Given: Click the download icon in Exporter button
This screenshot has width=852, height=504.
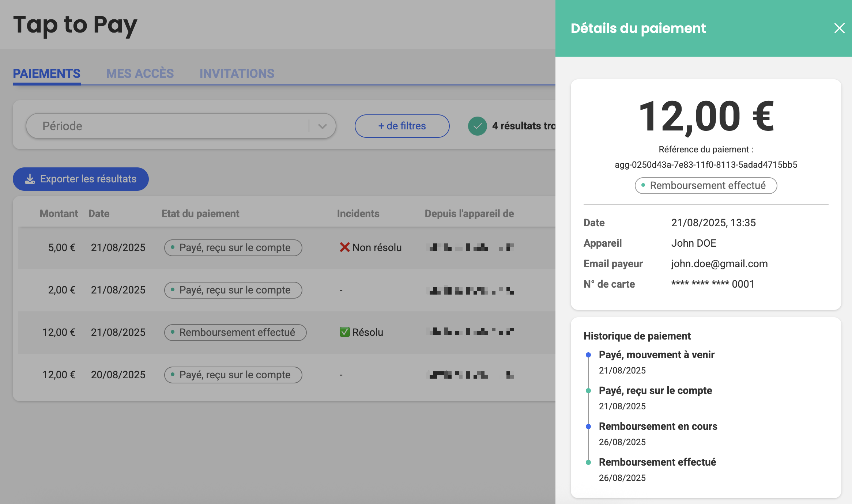Looking at the screenshot, I should point(30,179).
